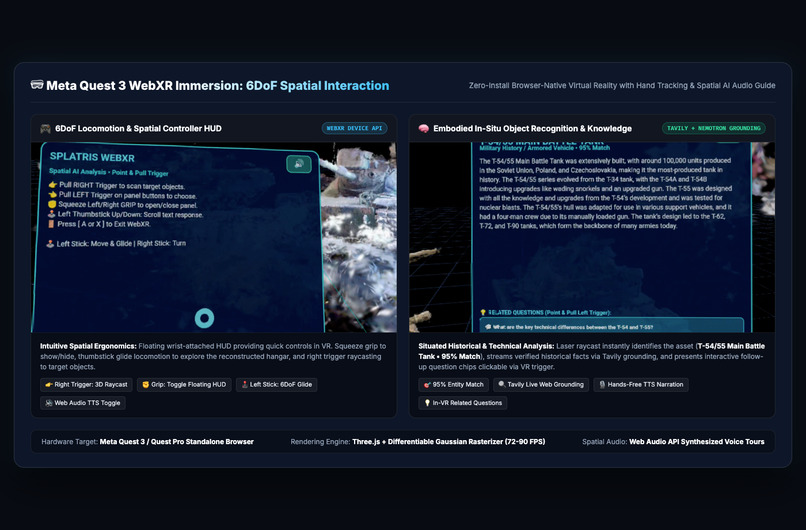Click the speaker icon in Web Audio TTS Toggle chip
This screenshot has width=806, height=530.
[49, 403]
